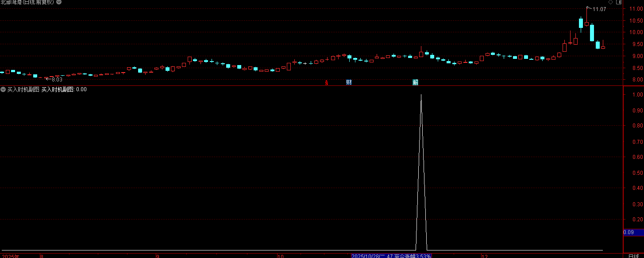Click the 8.03 low price label
Screen dimensions: 644x258
coord(57,80)
